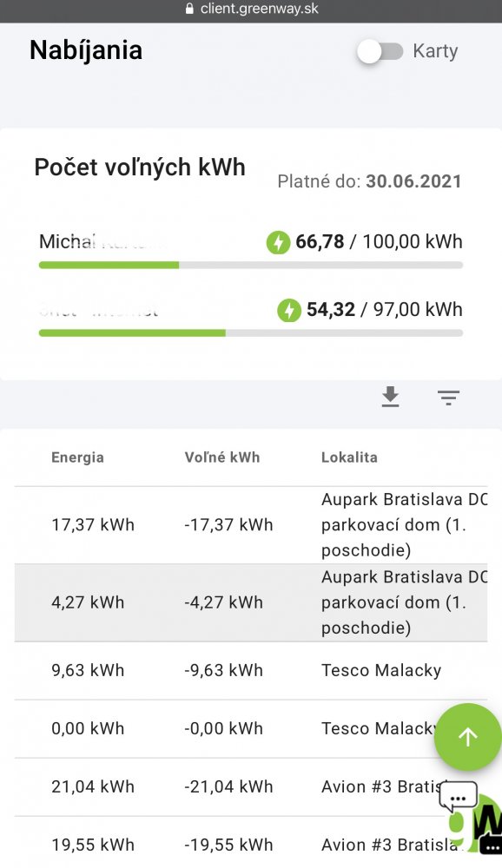
Task: Select the 4,27 kWh Aupark charging row
Action: pyautogui.click(x=251, y=603)
